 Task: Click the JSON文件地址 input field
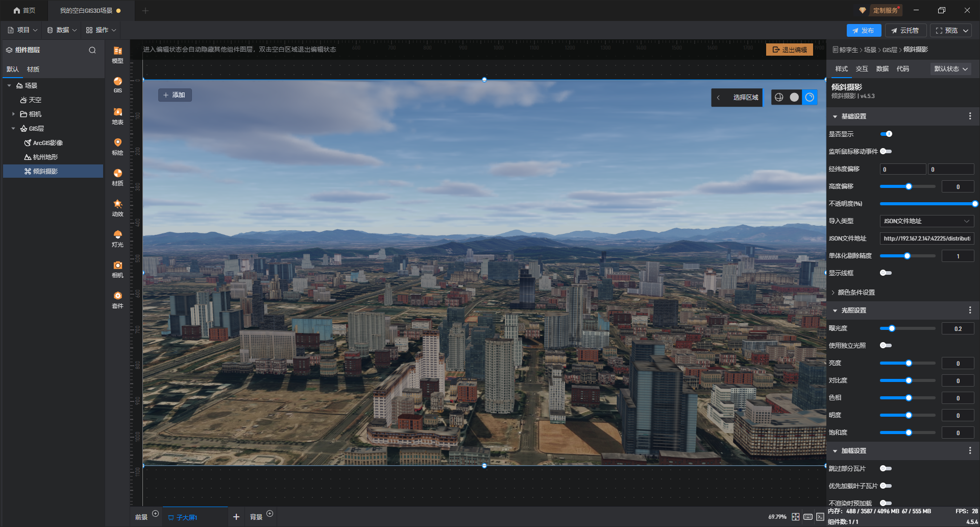[926, 238]
